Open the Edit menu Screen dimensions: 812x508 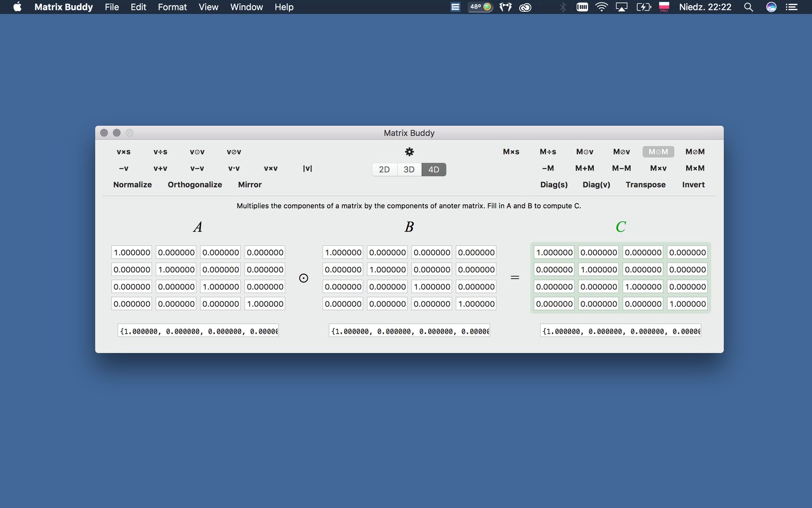[138, 7]
